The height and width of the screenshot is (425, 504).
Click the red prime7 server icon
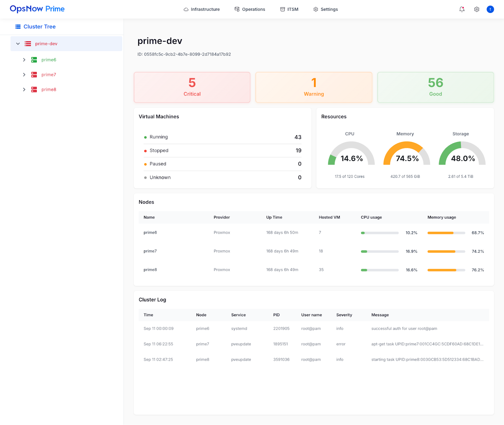[x=34, y=75]
